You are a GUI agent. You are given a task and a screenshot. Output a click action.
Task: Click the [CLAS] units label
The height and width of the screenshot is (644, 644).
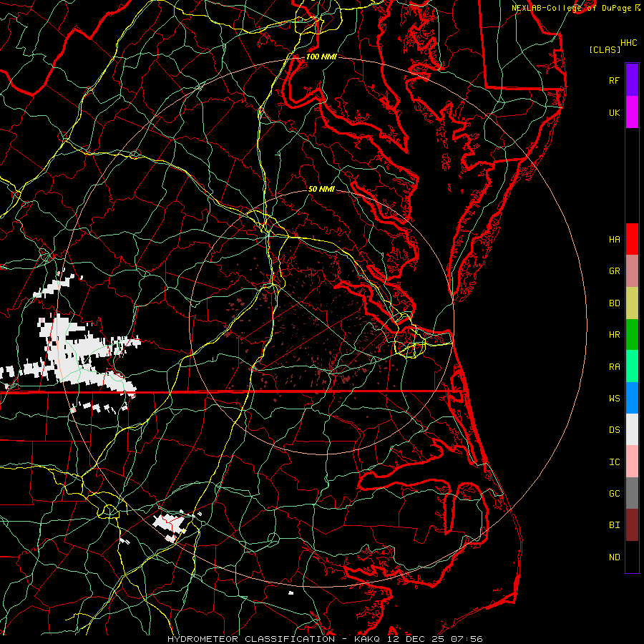tap(605, 50)
